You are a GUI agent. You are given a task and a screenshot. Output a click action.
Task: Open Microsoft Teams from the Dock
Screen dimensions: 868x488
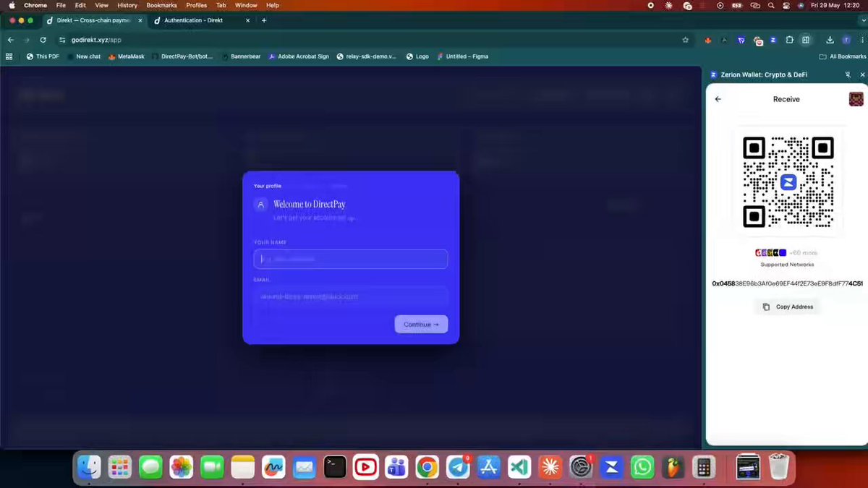pos(396,468)
